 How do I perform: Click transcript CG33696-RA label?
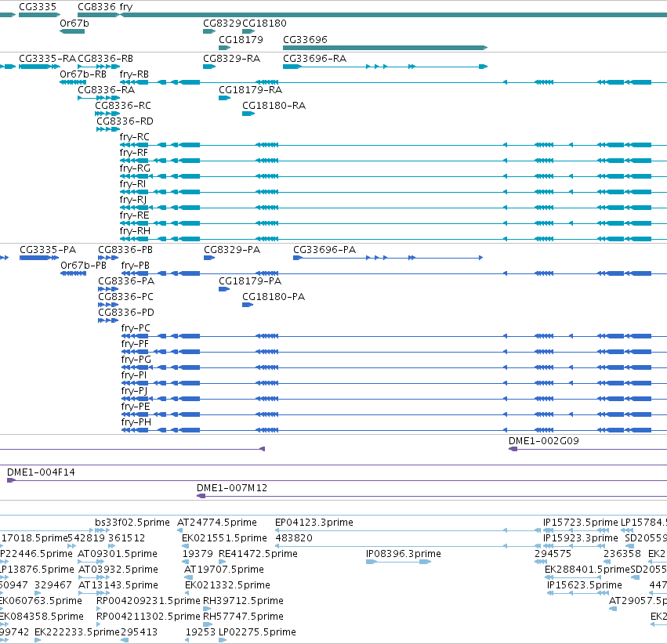coord(315,58)
